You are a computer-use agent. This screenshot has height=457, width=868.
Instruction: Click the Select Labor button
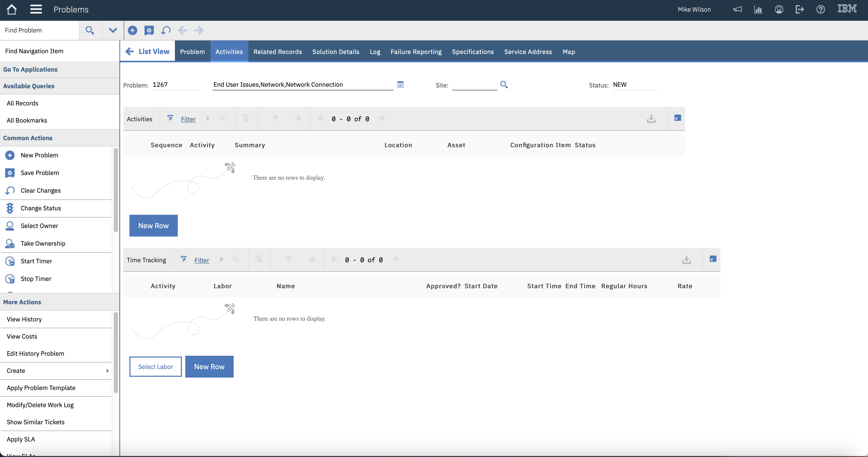[155, 366]
